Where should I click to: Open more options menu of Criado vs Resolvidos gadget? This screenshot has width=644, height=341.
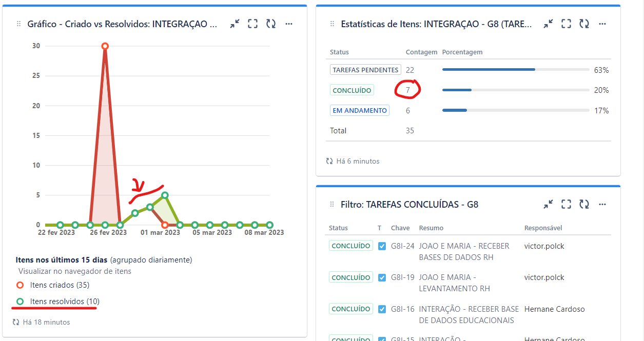(289, 24)
